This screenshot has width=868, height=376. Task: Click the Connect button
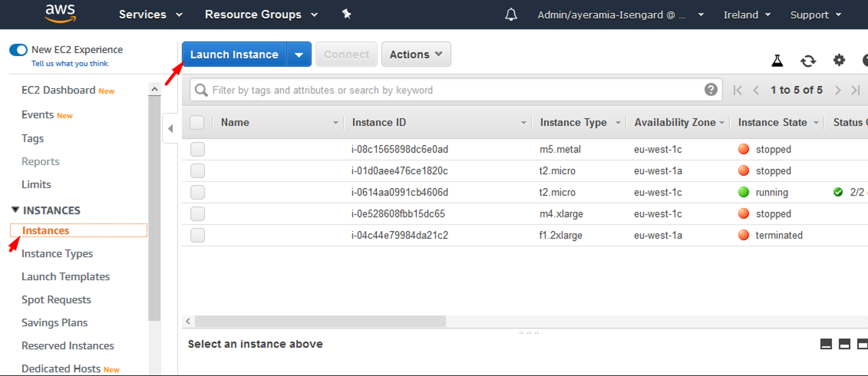pyautogui.click(x=346, y=54)
